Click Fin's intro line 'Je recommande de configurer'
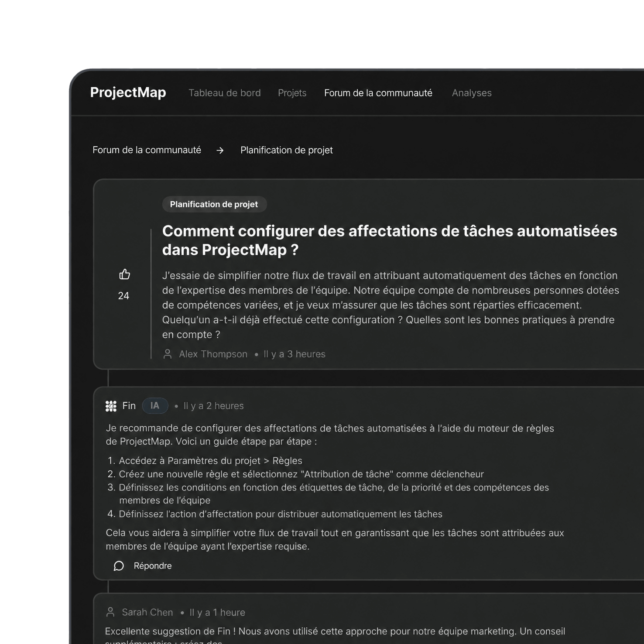Image resolution: width=644 pixels, height=644 pixels. point(330,435)
